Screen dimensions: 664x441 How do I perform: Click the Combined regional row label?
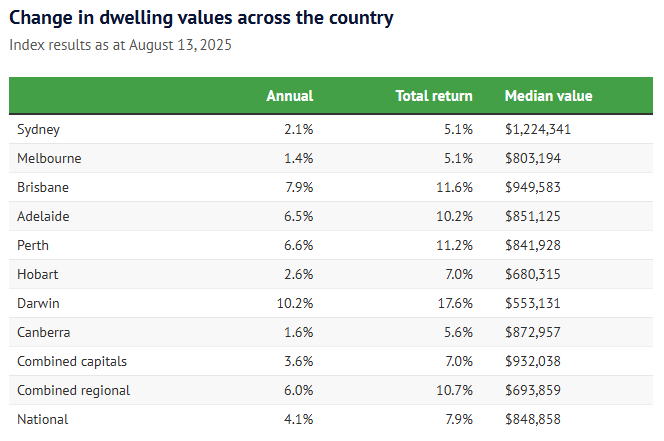(x=73, y=390)
